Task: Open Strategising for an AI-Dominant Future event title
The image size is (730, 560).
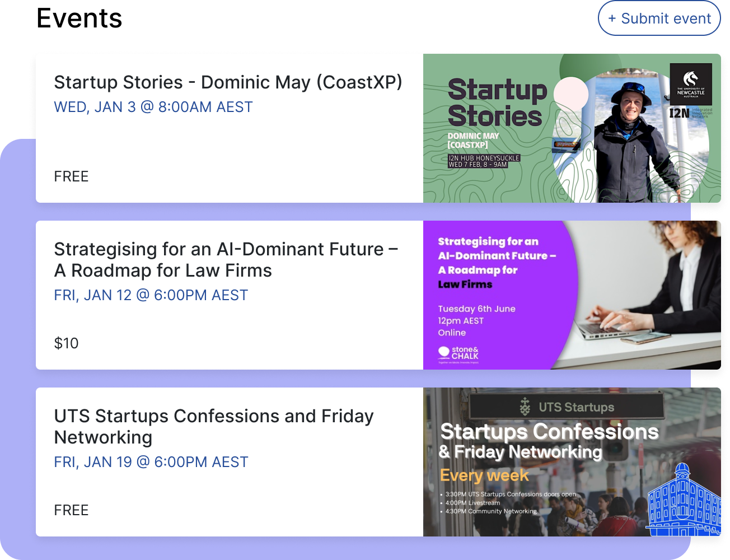Action: 226,260
